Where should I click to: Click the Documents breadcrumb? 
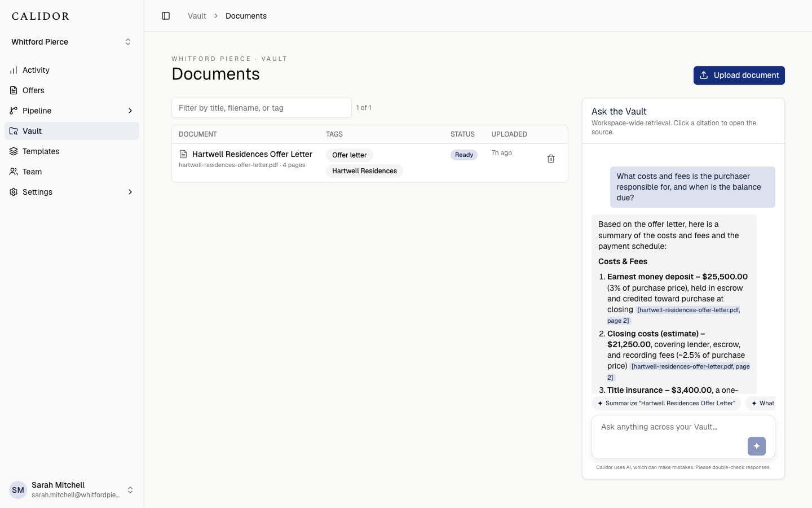246,16
